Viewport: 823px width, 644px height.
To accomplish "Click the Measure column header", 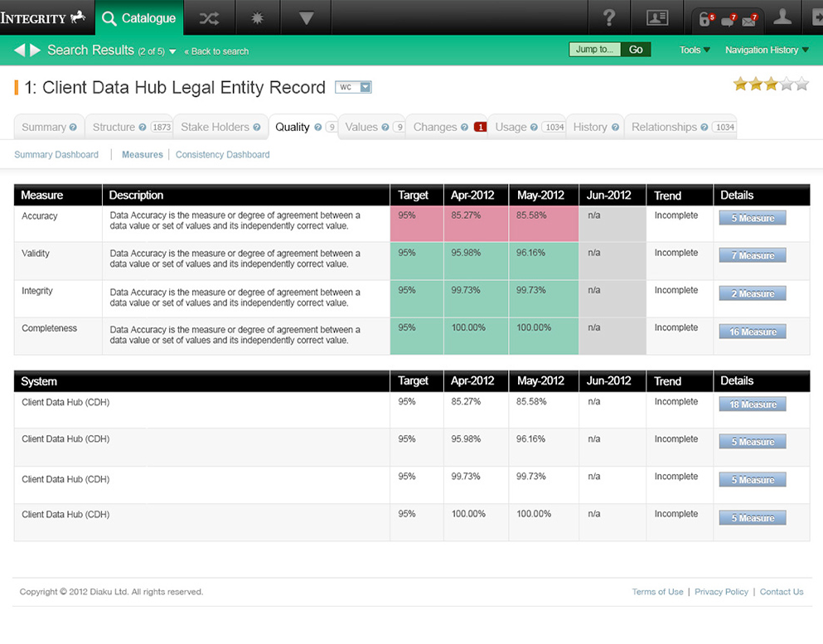I will (x=58, y=195).
